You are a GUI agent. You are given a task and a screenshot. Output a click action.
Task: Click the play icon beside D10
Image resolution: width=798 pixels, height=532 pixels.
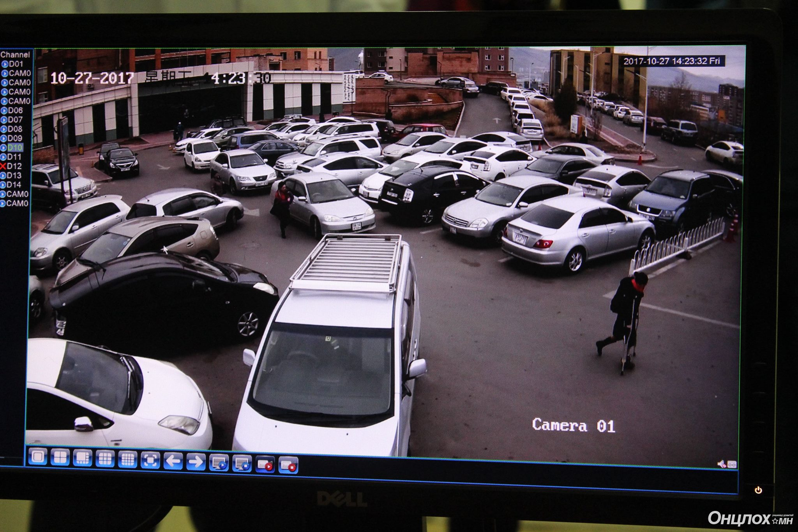pos(4,148)
